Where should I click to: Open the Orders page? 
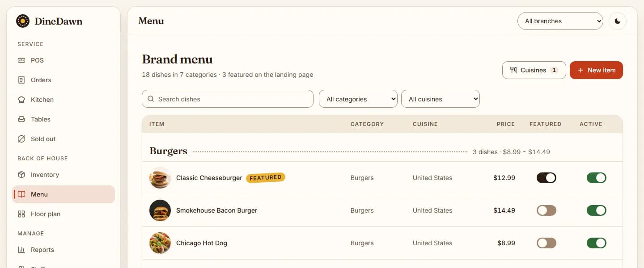click(x=64, y=80)
